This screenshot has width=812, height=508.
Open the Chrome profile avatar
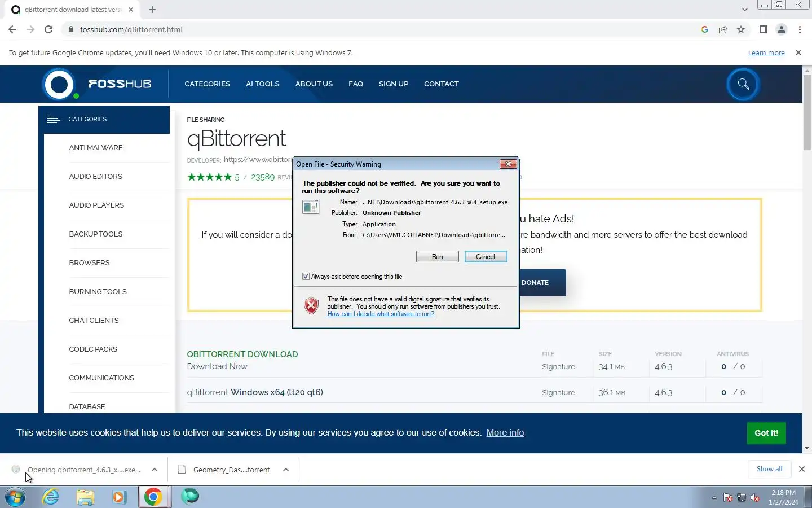coord(782,29)
